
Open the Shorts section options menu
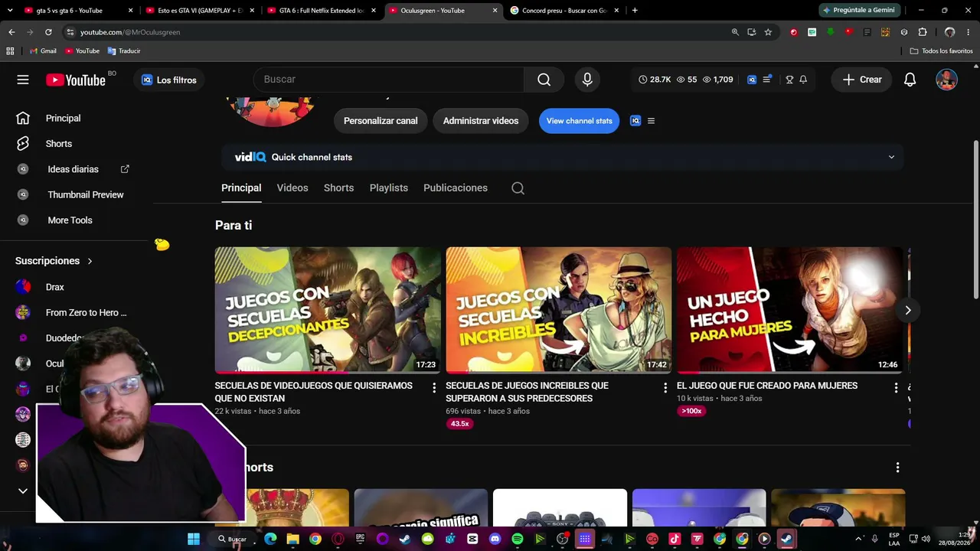click(897, 468)
